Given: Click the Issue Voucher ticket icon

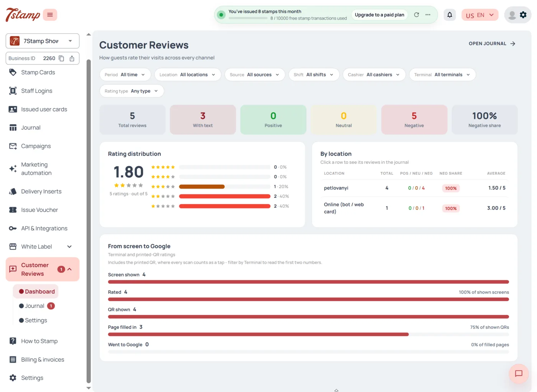Looking at the screenshot, I should point(13,210).
